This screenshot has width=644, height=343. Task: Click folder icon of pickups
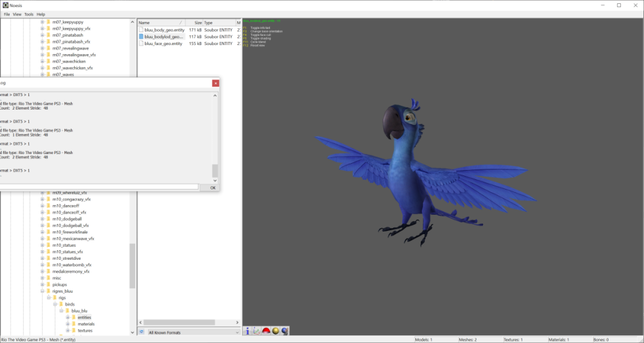48,284
